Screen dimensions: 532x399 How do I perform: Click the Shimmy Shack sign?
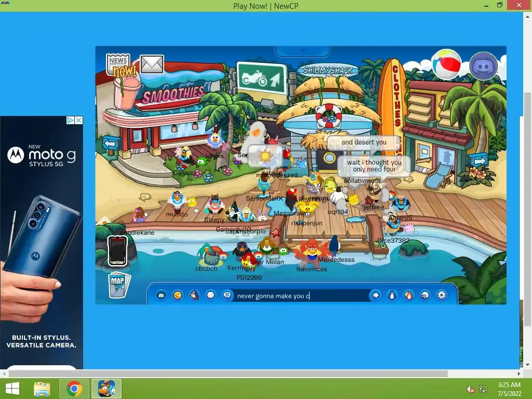click(x=328, y=70)
